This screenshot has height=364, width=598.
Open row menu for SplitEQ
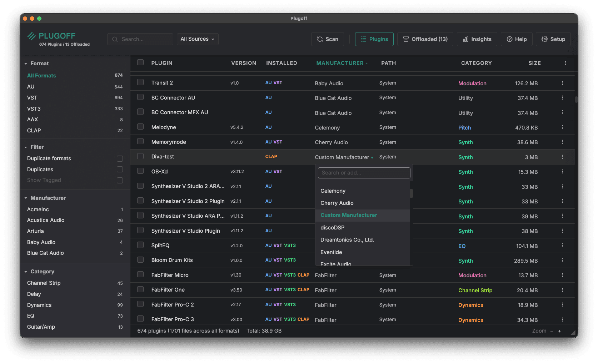[562, 246]
